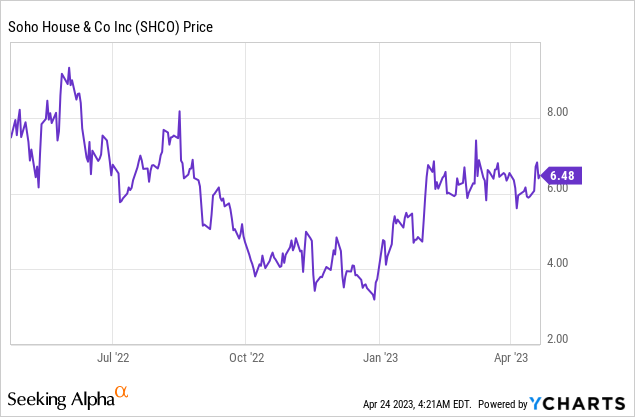This screenshot has width=635, height=417.
Task: Click the letter Y in YCharts logo
Action: [536, 403]
